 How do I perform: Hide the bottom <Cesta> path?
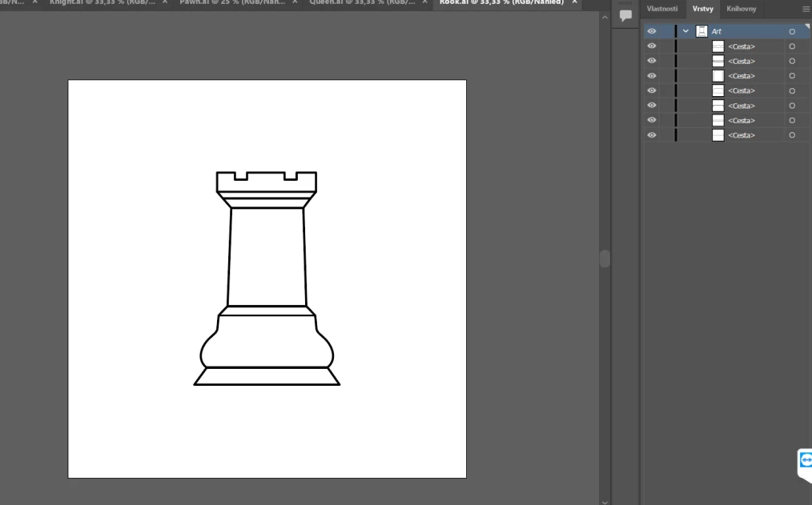pyautogui.click(x=652, y=135)
